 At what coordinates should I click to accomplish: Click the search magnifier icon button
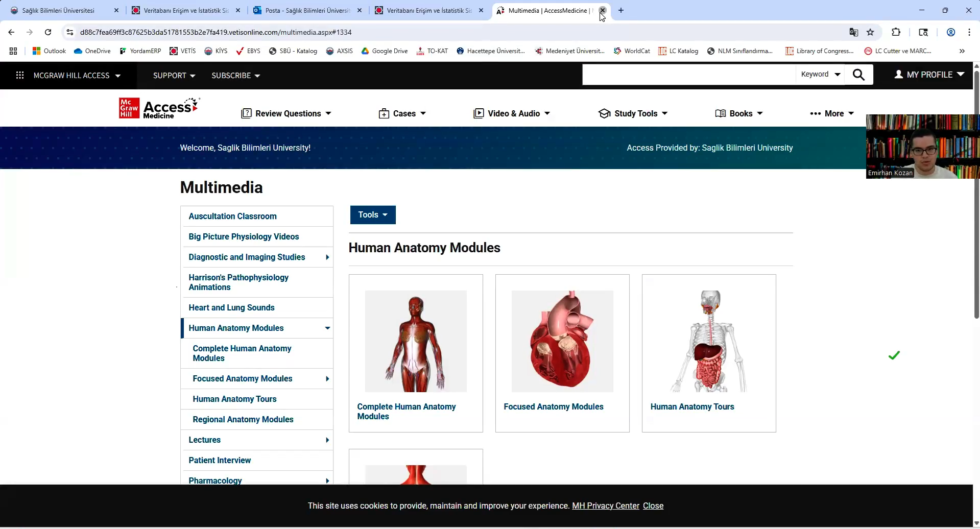858,75
